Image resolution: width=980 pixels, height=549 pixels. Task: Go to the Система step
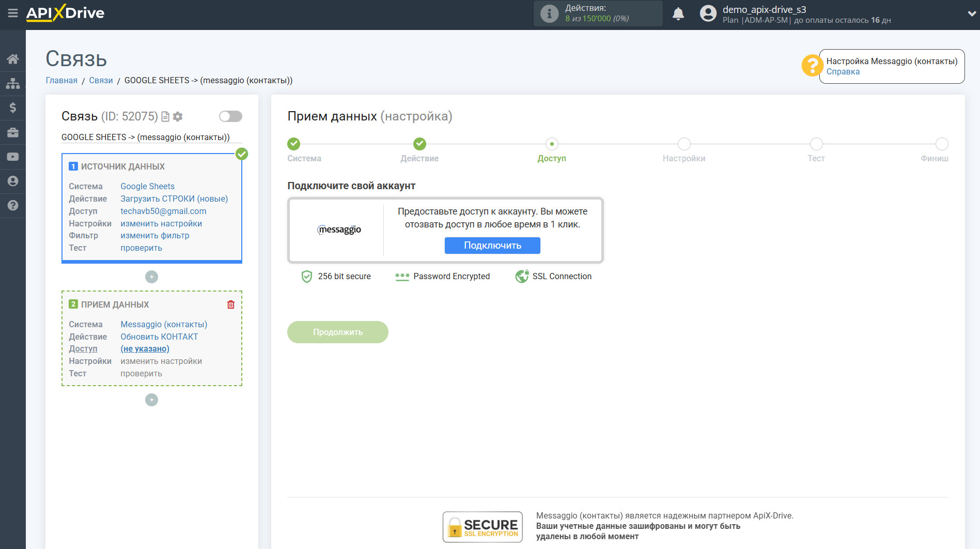tap(293, 144)
